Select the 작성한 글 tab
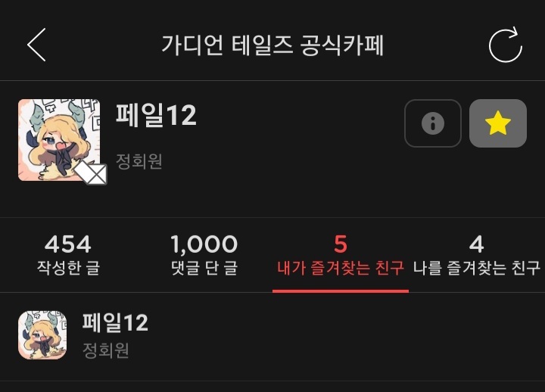The width and height of the screenshot is (545, 392). (x=68, y=255)
